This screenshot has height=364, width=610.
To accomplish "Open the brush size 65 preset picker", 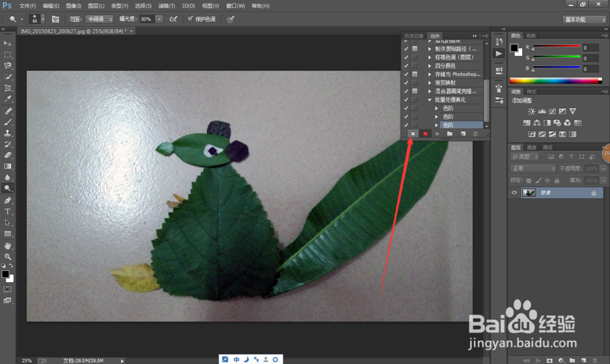I will (x=43, y=19).
